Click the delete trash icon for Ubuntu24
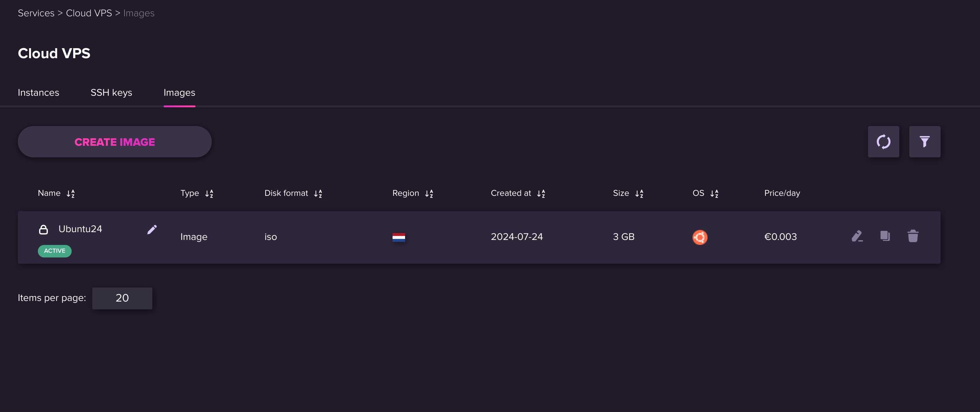980x412 pixels. (x=913, y=236)
